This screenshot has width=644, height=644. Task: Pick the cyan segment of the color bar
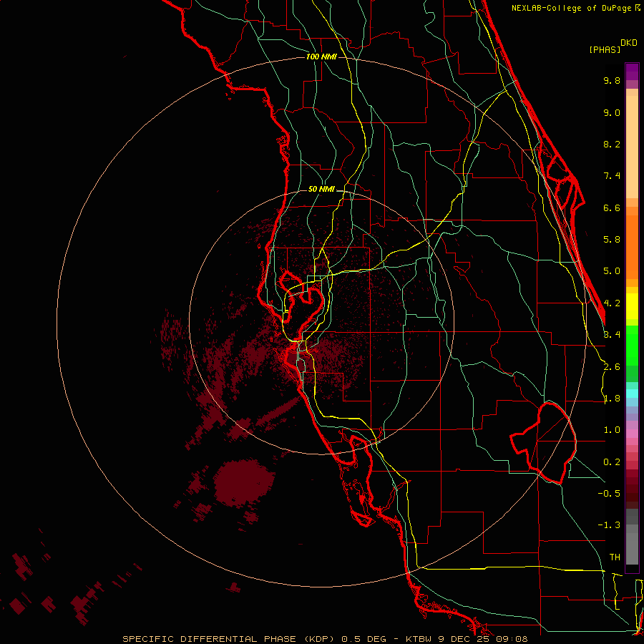[x=632, y=394]
